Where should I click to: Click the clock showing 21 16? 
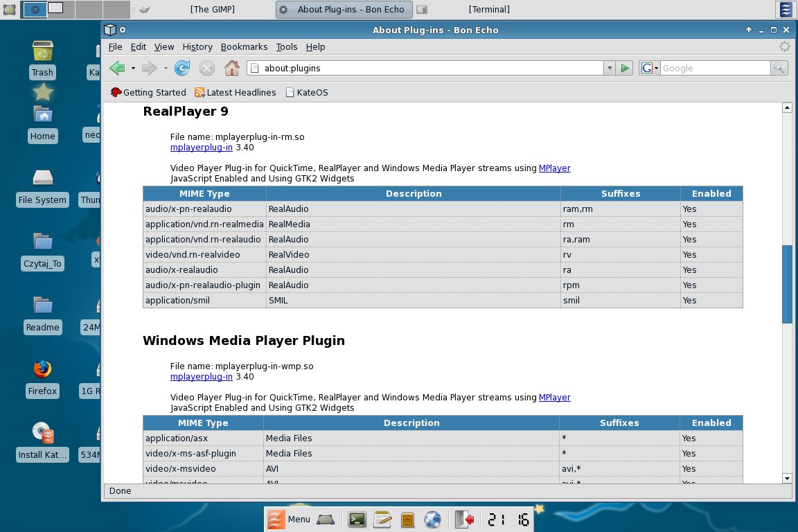pos(508,520)
